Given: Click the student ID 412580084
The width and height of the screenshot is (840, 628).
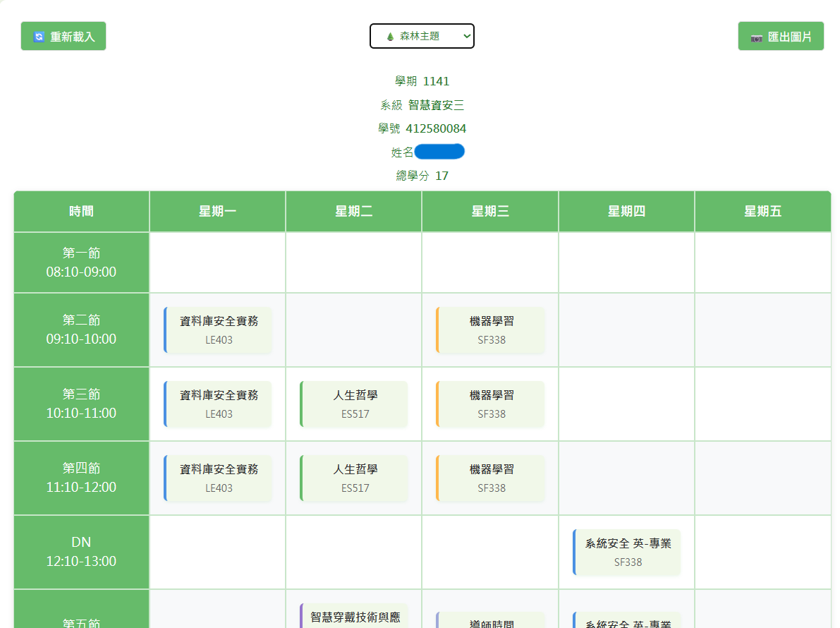Looking at the screenshot, I should (436, 128).
